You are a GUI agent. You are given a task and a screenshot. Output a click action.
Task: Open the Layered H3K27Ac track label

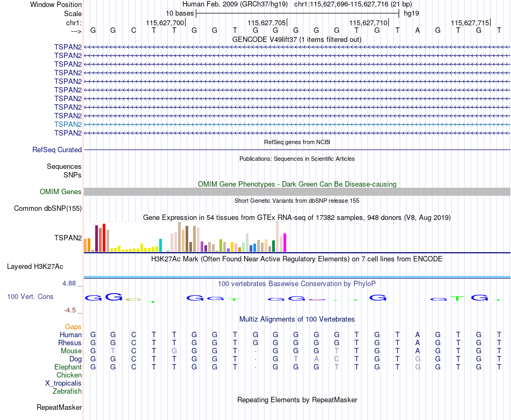click(x=35, y=267)
